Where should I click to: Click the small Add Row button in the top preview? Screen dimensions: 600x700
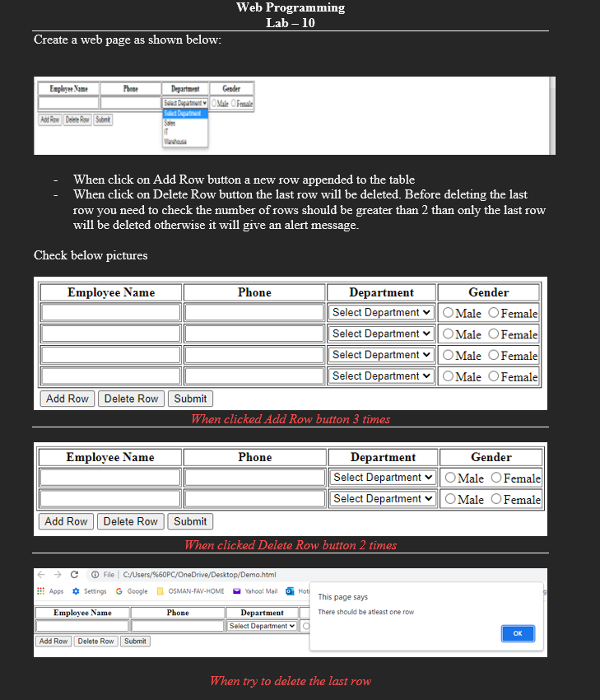pyautogui.click(x=50, y=119)
